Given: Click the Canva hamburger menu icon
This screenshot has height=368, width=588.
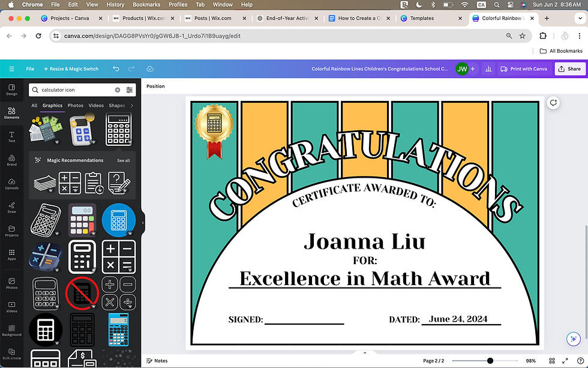Looking at the screenshot, I should [x=11, y=69].
